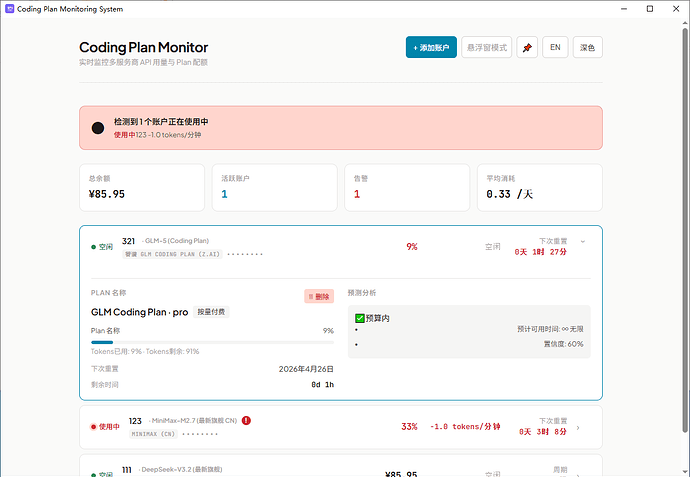Click the account name 123
Image resolution: width=690 pixels, height=477 pixels.
point(135,421)
